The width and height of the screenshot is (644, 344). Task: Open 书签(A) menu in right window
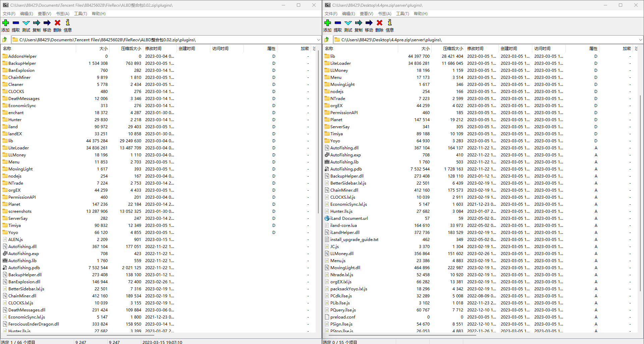pyautogui.click(x=384, y=14)
